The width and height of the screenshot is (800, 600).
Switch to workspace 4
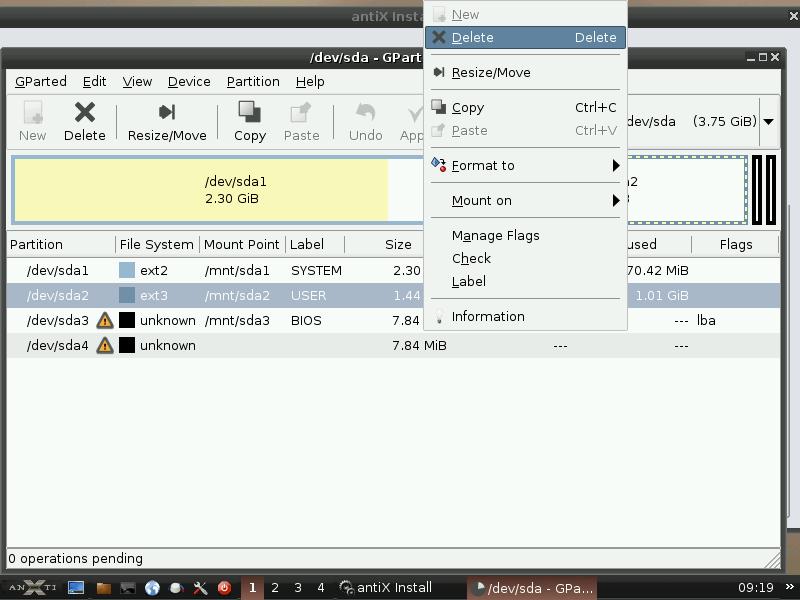[320, 588]
